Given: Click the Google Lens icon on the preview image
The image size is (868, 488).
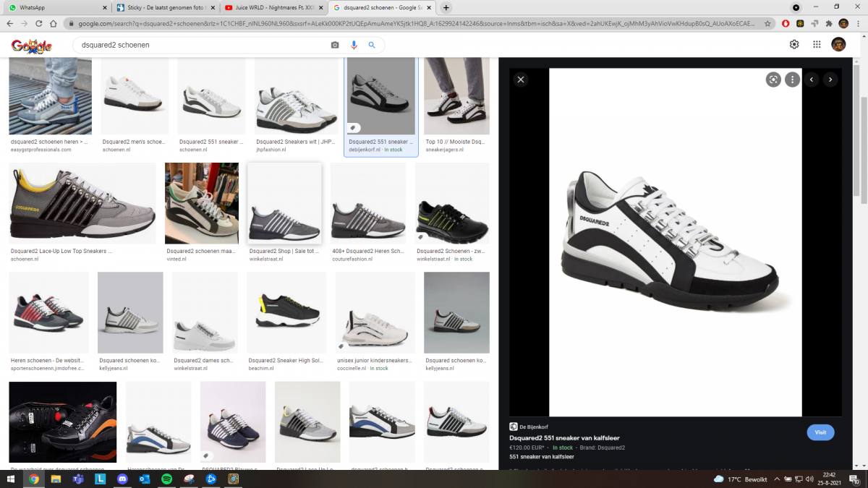Looking at the screenshot, I should (773, 80).
